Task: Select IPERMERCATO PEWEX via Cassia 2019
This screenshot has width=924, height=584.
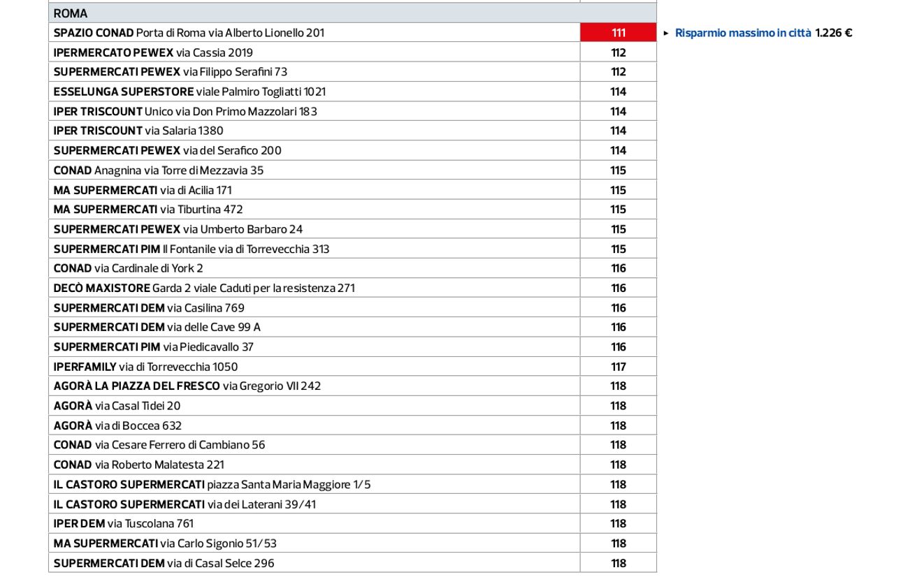Action: 352,52
